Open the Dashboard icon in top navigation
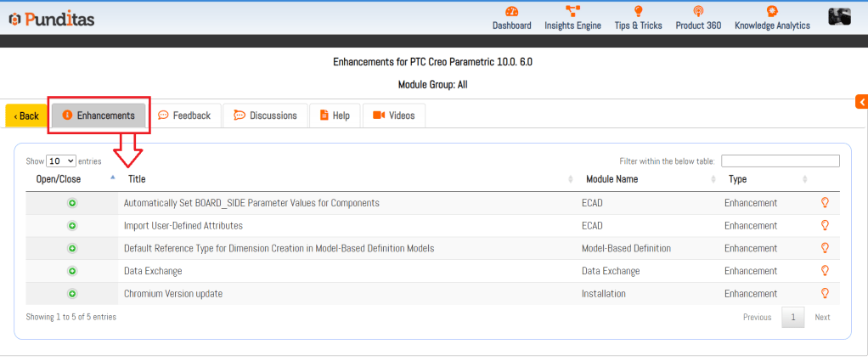This screenshot has width=868, height=361. [x=511, y=12]
